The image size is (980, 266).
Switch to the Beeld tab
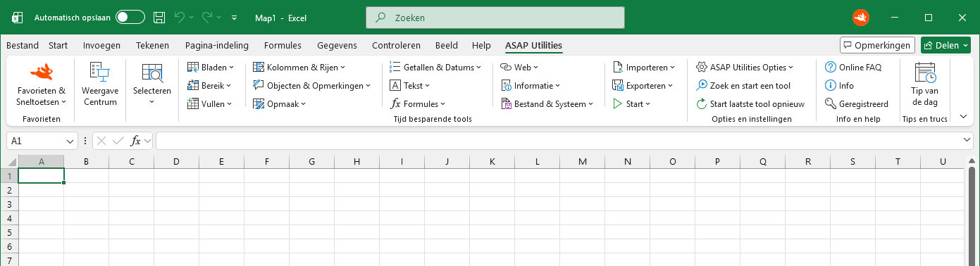446,45
